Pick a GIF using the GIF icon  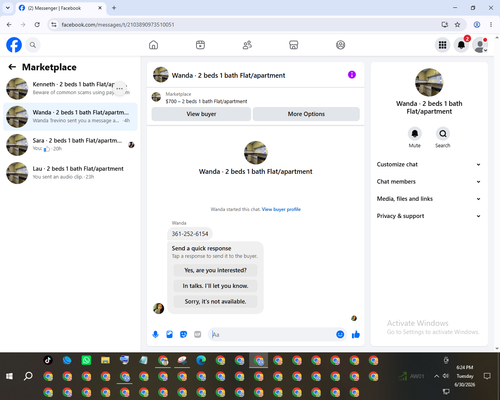198,334
